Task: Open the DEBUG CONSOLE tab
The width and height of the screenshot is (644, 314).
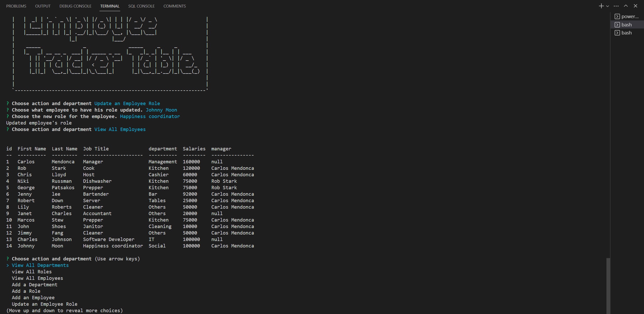Action: [x=75, y=6]
